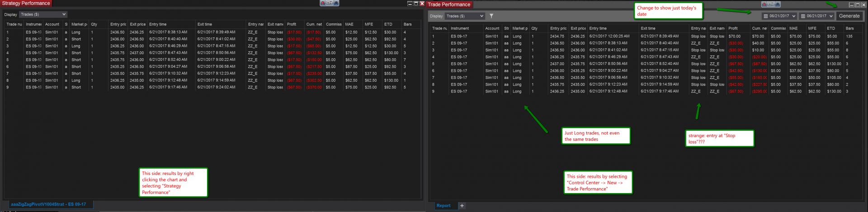Click the ($132.50) cumulative net cell
868x212 pixels.
314,53
